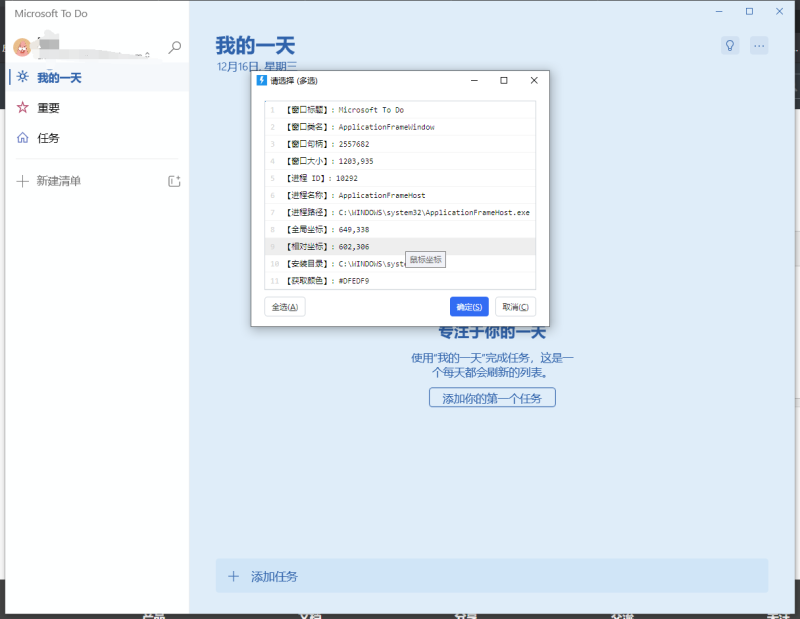Select the 获取颜色 row: #DFEDF9
Viewport: 800px width, 619px height.
coord(400,281)
